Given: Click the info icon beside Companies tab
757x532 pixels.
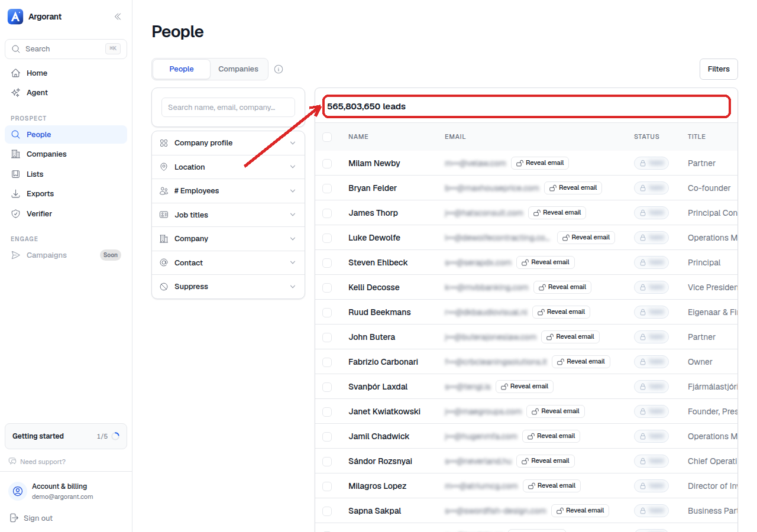Looking at the screenshot, I should [279, 69].
